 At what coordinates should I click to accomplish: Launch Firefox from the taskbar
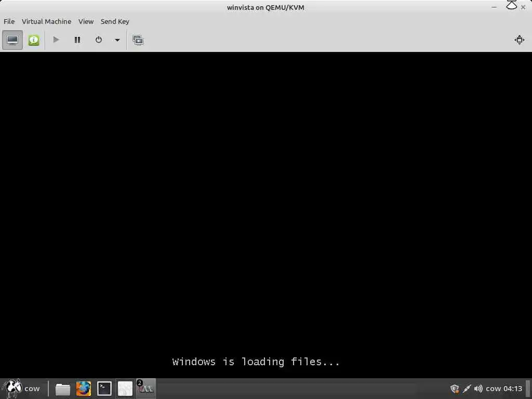click(x=84, y=389)
